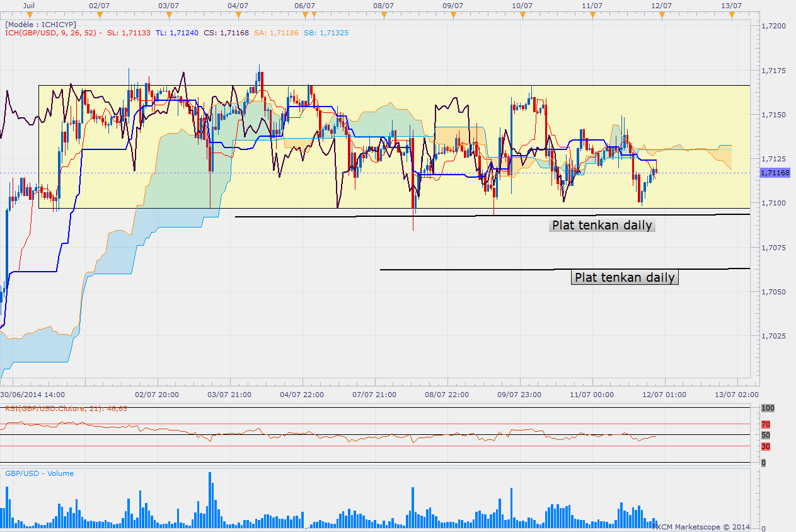
Task: Click the 04/07 22:00 time label
Action: 302,395
